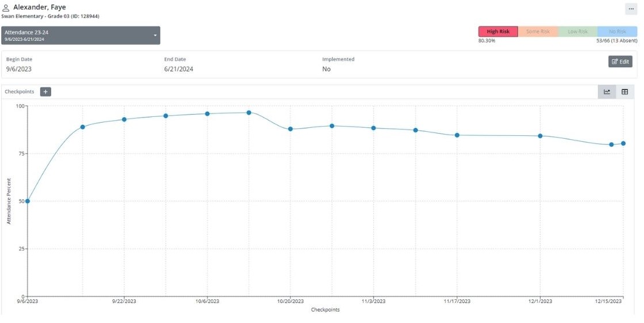
Task: Click the Edit button
Action: 620,62
